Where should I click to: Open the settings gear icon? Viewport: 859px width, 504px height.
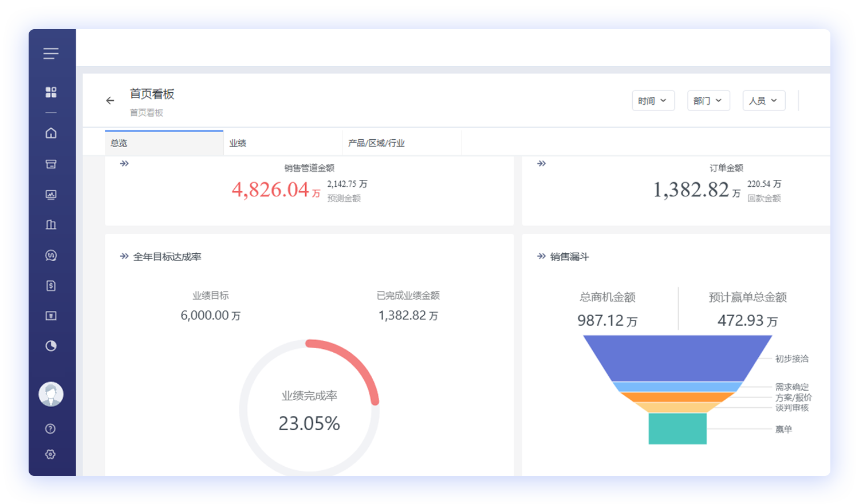click(50, 454)
